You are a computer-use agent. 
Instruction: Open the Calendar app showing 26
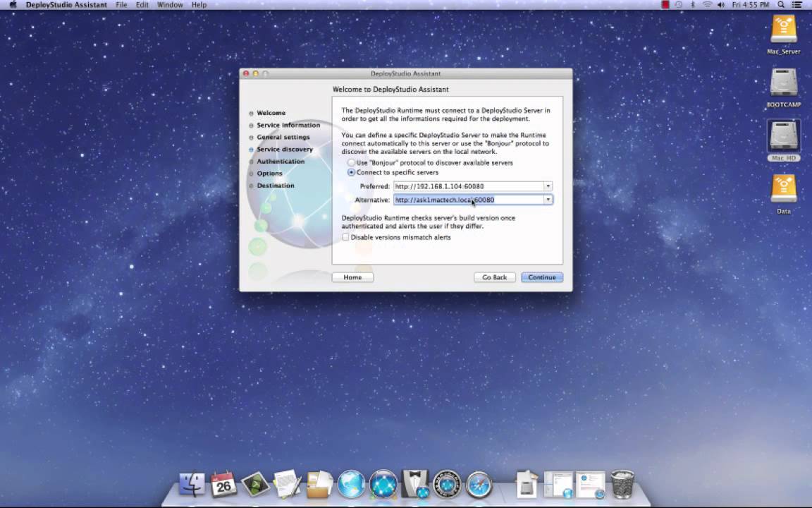coord(223,484)
